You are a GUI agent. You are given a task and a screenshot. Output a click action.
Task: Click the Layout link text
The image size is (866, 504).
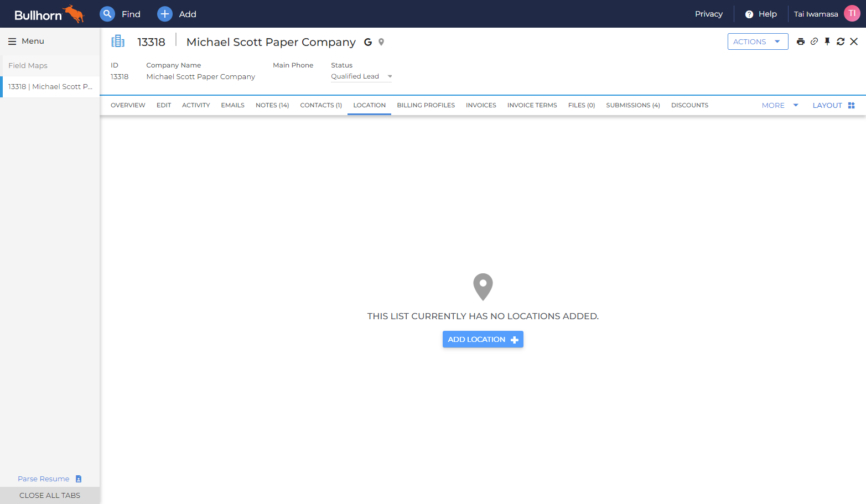tap(827, 105)
